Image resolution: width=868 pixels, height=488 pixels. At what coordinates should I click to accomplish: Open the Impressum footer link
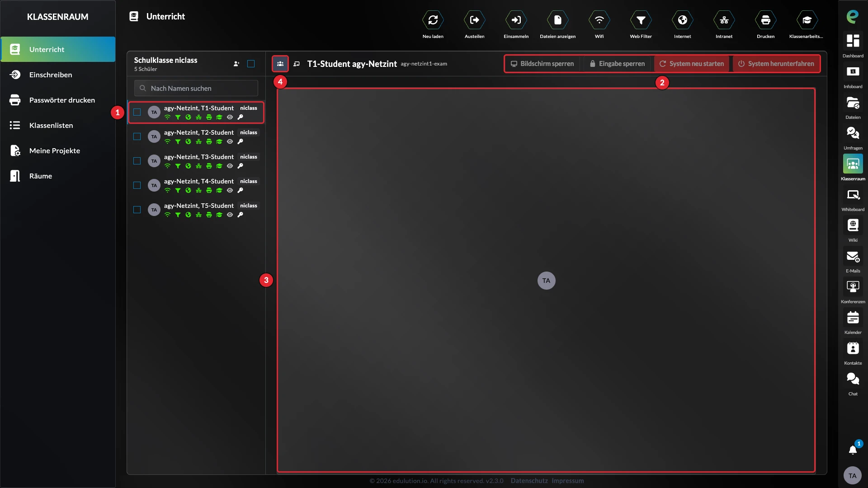click(567, 481)
